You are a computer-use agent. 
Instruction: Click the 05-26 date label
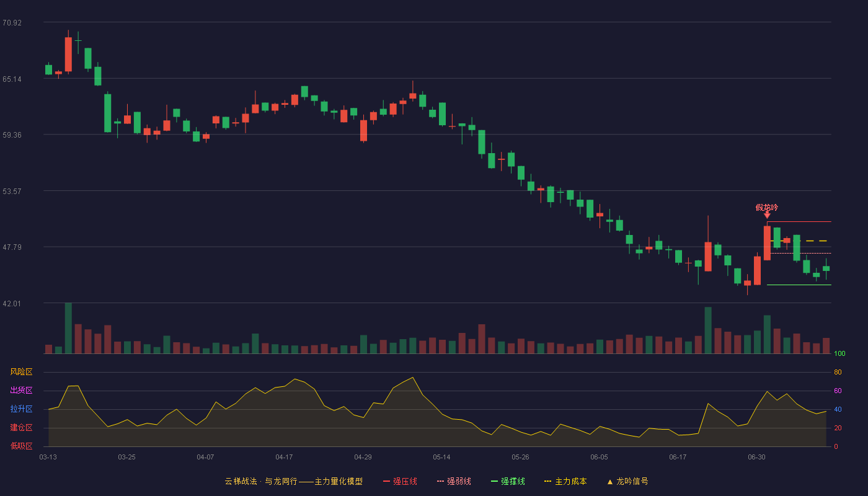(x=520, y=457)
